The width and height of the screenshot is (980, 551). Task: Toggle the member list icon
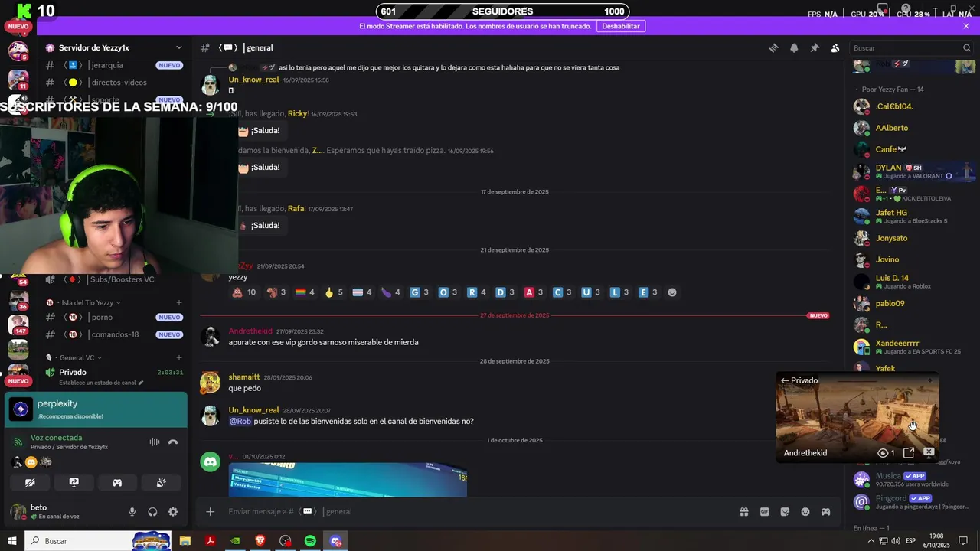tap(835, 47)
